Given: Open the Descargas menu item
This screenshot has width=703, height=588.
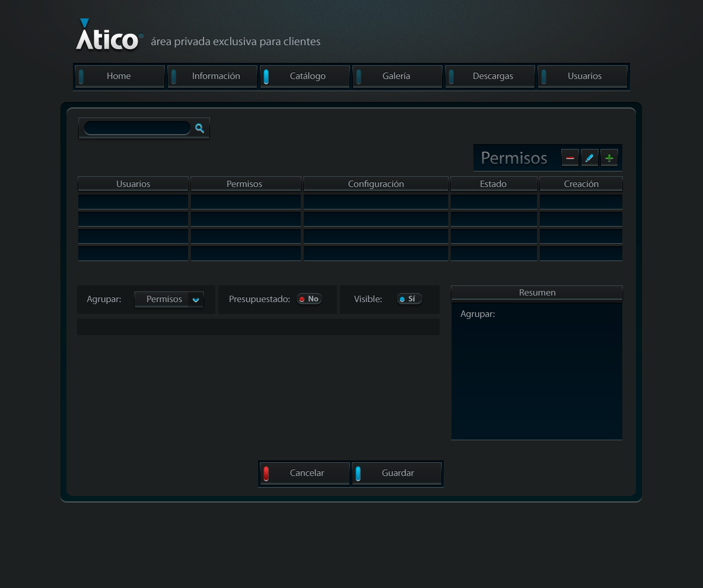Looking at the screenshot, I should [490, 77].
